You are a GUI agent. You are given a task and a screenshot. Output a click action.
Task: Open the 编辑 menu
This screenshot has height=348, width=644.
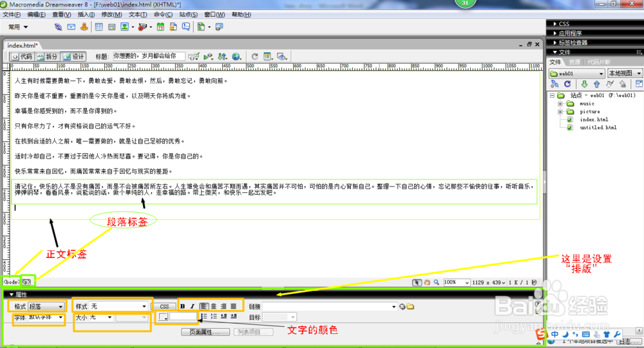click(x=36, y=14)
